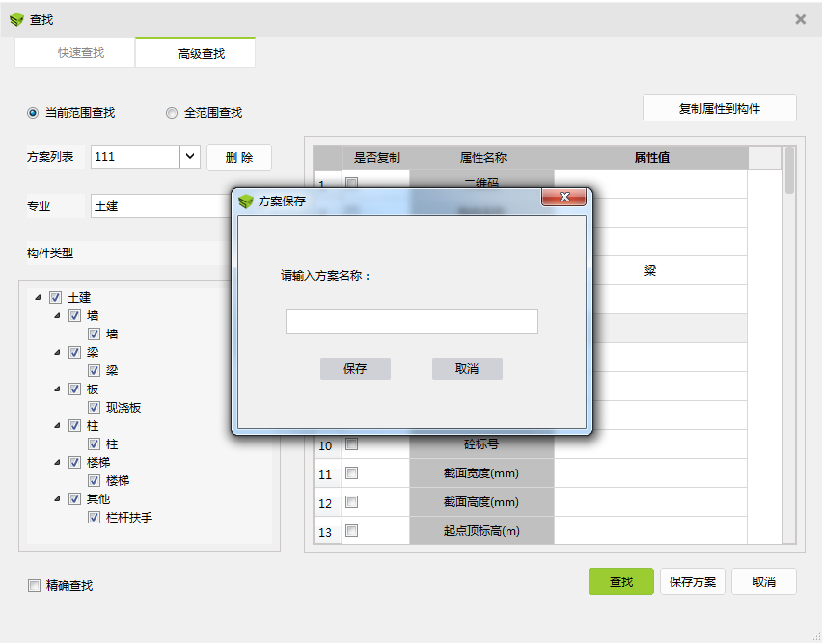Select the 当前范围查找 radio button

(33, 113)
